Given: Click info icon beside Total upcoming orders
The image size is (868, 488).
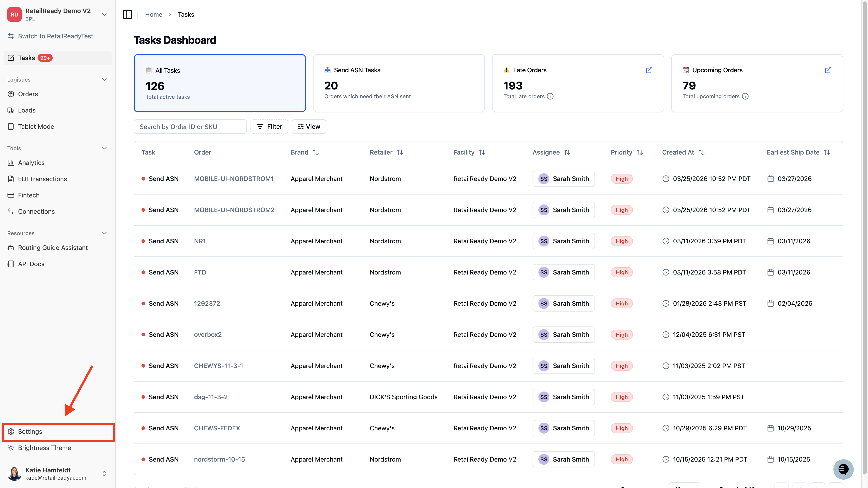Looking at the screenshot, I should point(745,96).
